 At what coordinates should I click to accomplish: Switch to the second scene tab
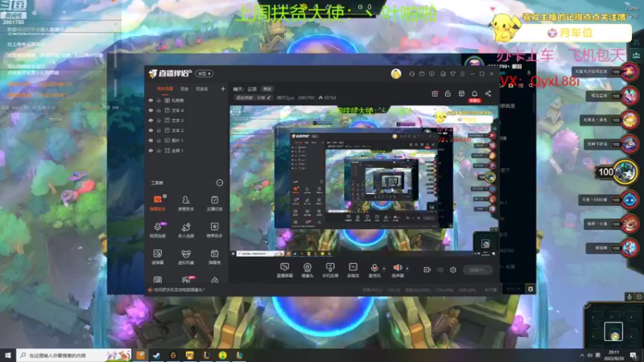click(184, 88)
